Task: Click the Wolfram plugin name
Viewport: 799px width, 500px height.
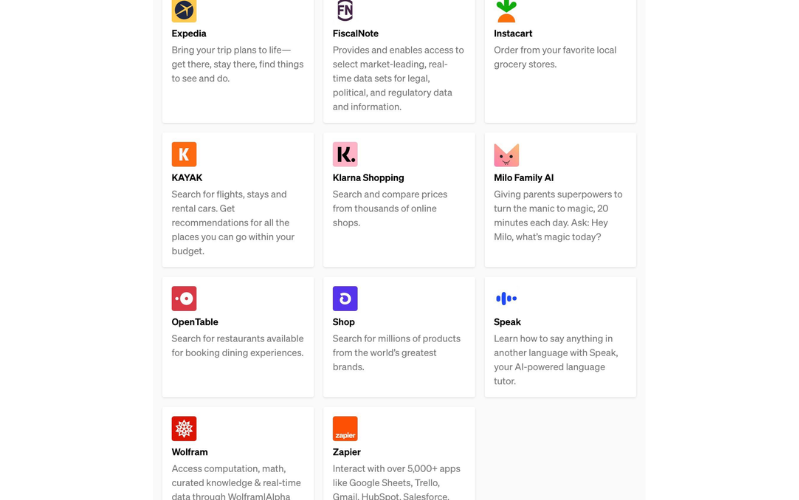Action: pos(190,452)
